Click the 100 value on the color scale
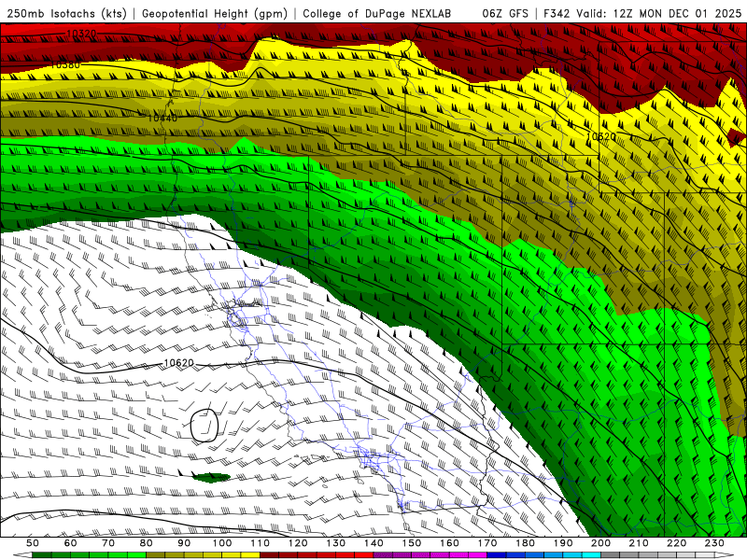This screenshot has height=560, width=747. coord(222,543)
